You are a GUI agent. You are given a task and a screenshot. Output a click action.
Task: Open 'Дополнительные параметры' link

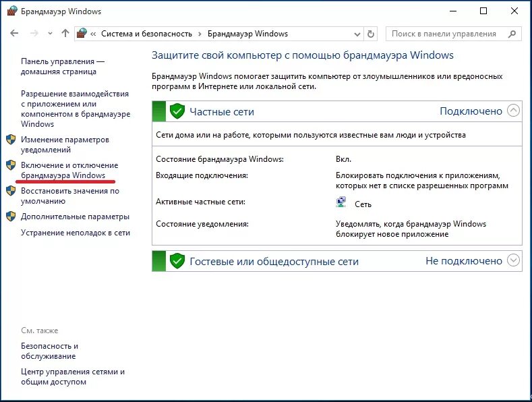pos(75,217)
